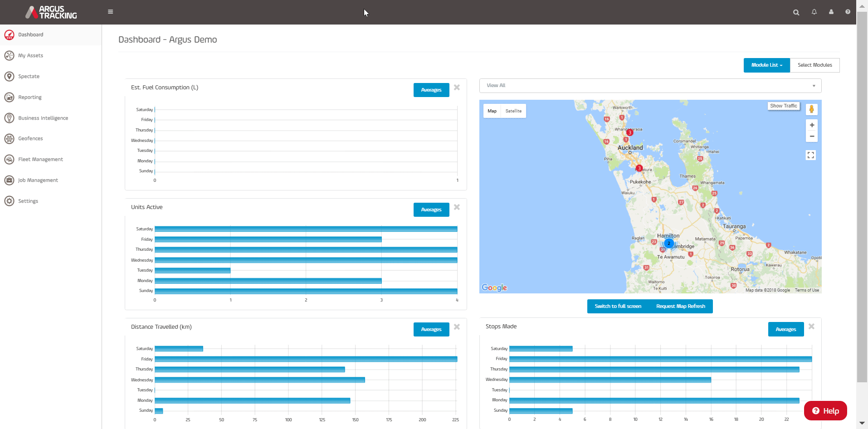Viewport: 868px width, 429px height.
Task: Click Request Map Refresh button
Action: click(x=681, y=307)
